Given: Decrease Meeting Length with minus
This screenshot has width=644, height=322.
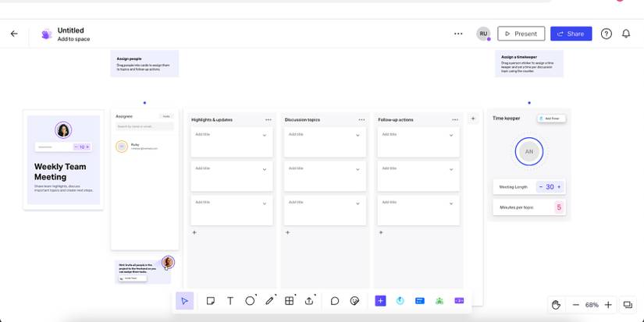Looking at the screenshot, I should coord(540,186).
